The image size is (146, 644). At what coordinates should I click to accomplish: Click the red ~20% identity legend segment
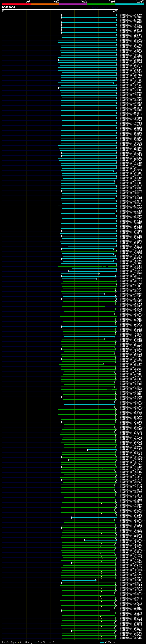pos(16,4)
